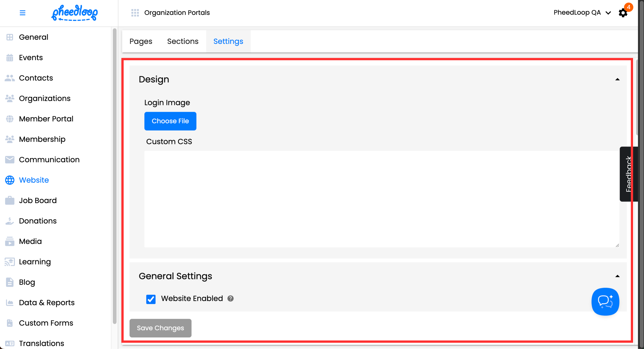Switch to the Pages tab
Image resolution: width=644 pixels, height=349 pixels.
tap(141, 41)
